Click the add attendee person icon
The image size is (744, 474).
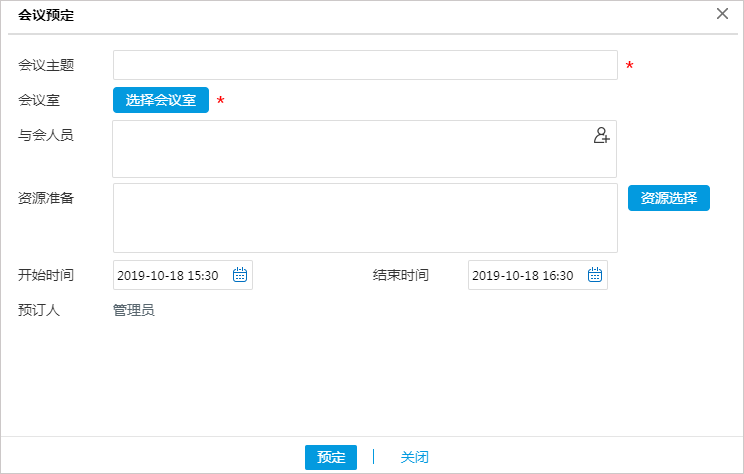point(601,136)
